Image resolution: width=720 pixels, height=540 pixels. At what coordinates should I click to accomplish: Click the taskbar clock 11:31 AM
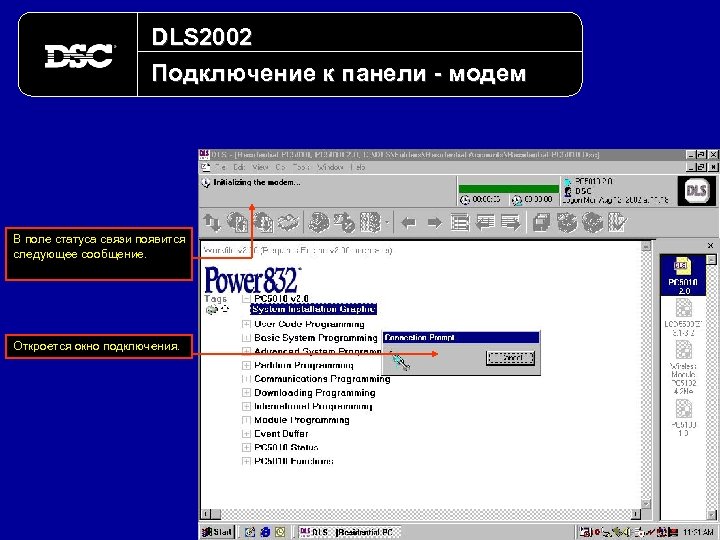coord(698,533)
